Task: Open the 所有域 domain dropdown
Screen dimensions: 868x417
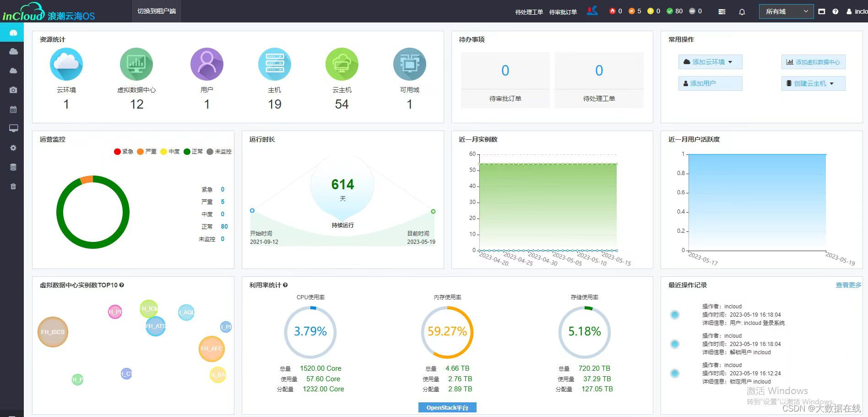Action: coord(786,11)
